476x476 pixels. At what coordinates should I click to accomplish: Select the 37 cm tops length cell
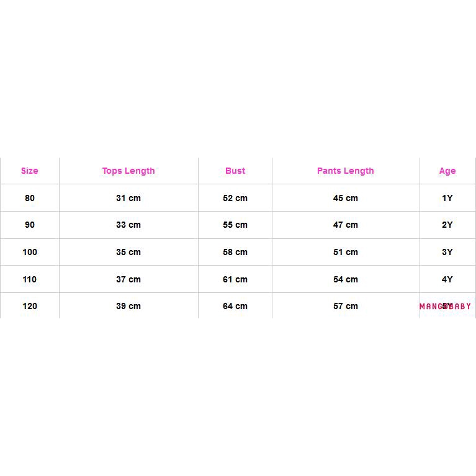[x=128, y=279]
